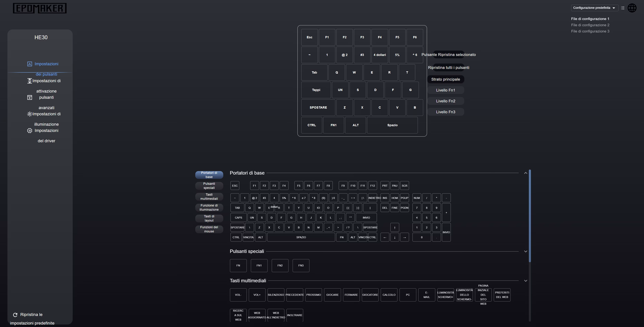Open lighting settings sun icon

click(30, 114)
